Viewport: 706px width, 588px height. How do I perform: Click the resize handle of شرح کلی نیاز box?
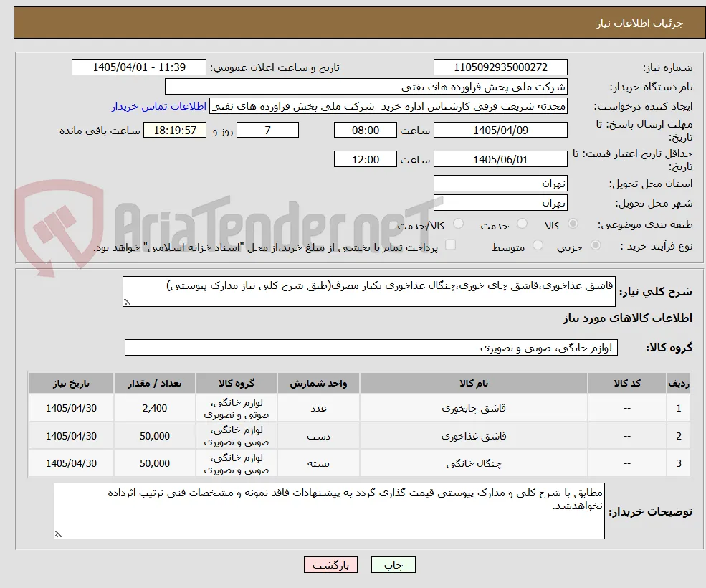pos(127,303)
